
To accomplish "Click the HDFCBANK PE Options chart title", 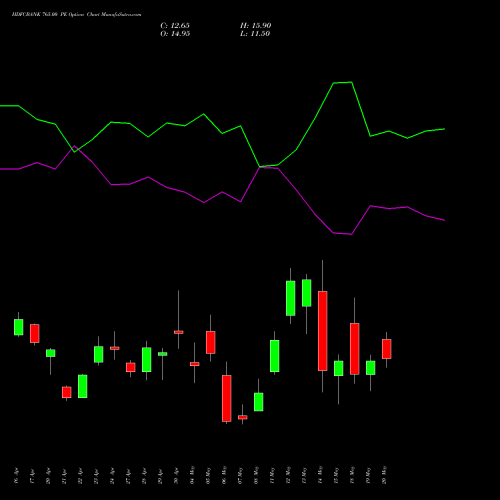I will pos(76,15).
